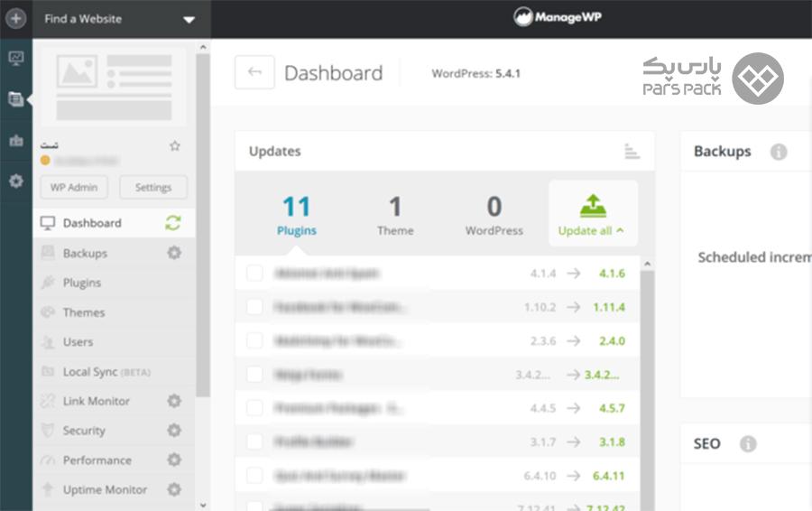The width and height of the screenshot is (812, 511).
Task: Open the Backups settings gear in sidebar
Action: (x=174, y=253)
